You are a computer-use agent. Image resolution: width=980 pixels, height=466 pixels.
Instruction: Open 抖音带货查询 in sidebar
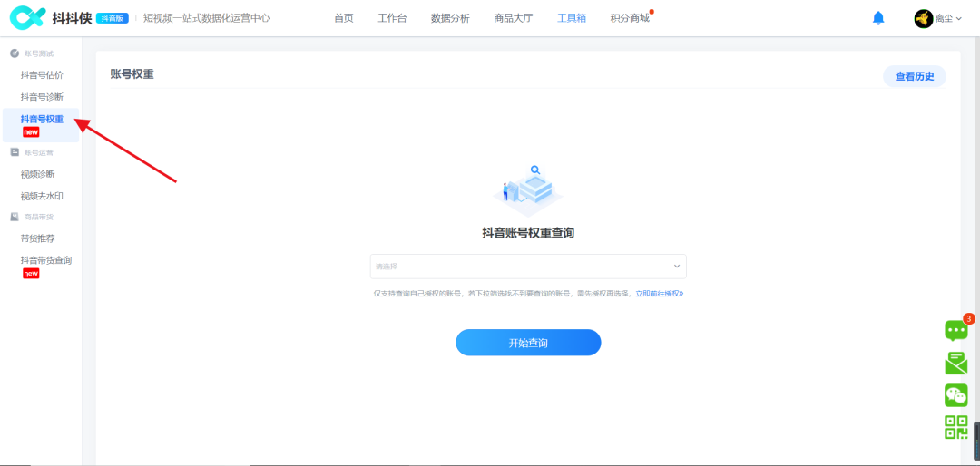[46, 260]
